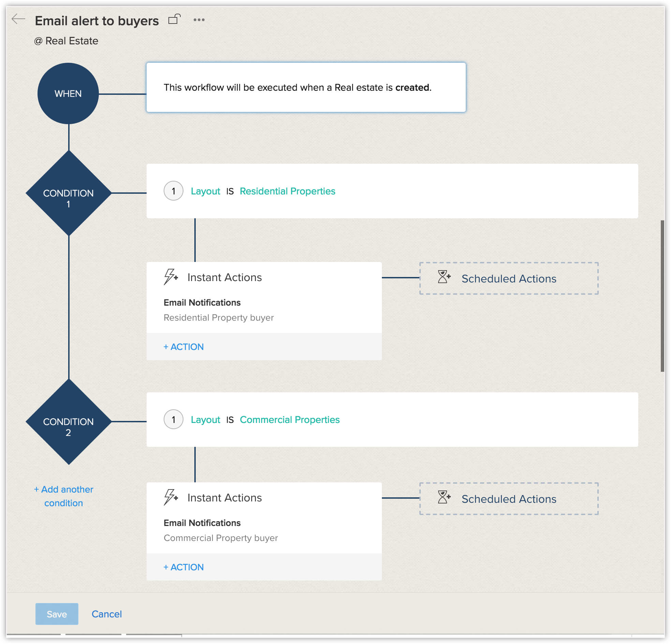The height and width of the screenshot is (644, 671).
Task: Cancel editing the workflow
Action: click(106, 614)
